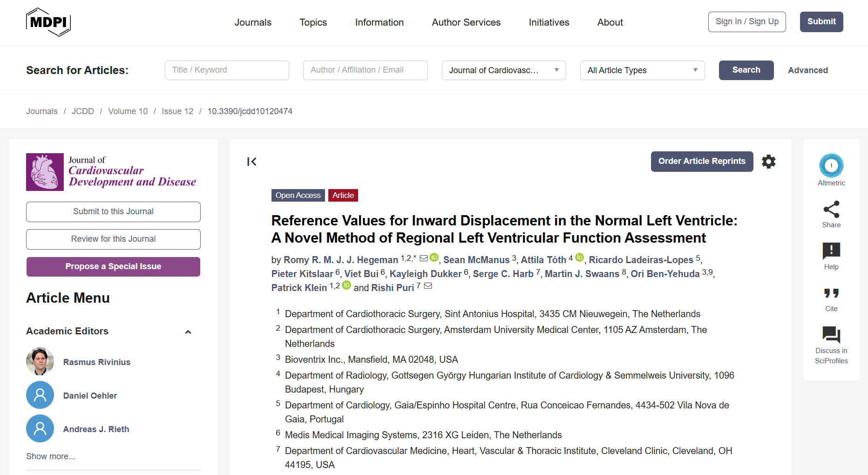Open the Help icon in sidebar
The height and width of the screenshot is (475, 868).
click(x=831, y=251)
